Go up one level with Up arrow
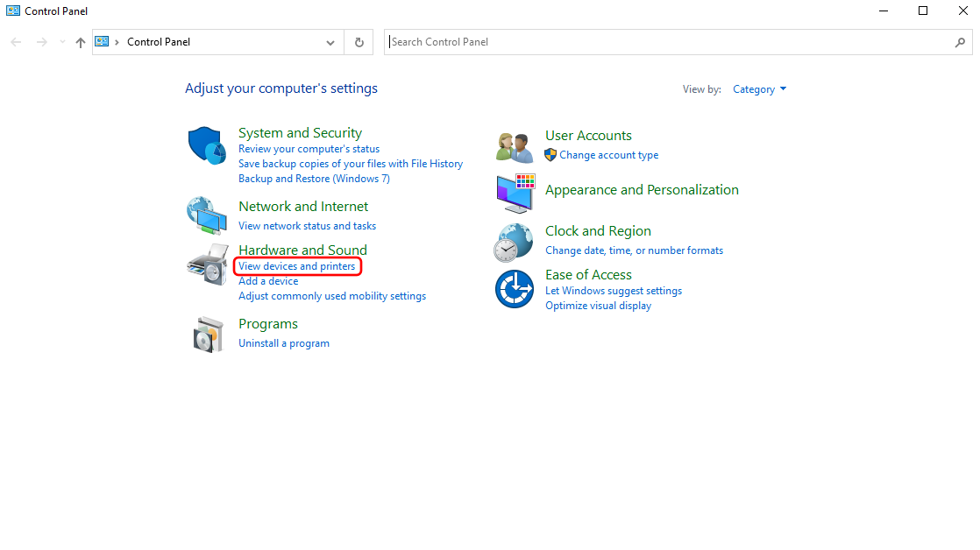This screenshot has width=980, height=550. click(x=80, y=42)
